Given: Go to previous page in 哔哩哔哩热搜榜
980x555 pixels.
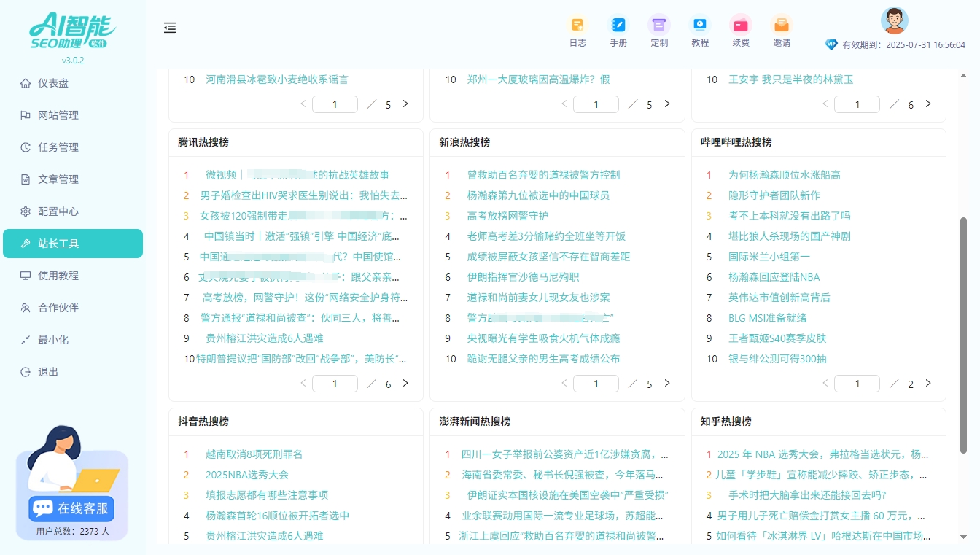Looking at the screenshot, I should click(825, 383).
